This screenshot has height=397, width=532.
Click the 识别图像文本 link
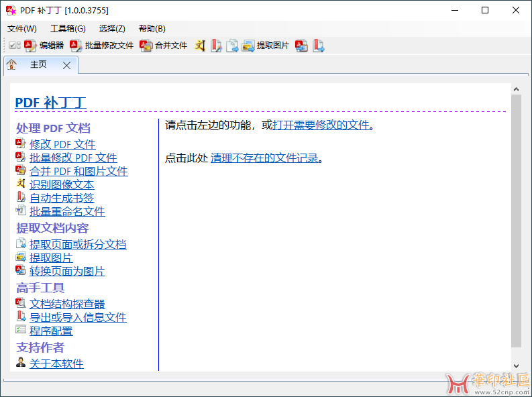pyautogui.click(x=62, y=185)
